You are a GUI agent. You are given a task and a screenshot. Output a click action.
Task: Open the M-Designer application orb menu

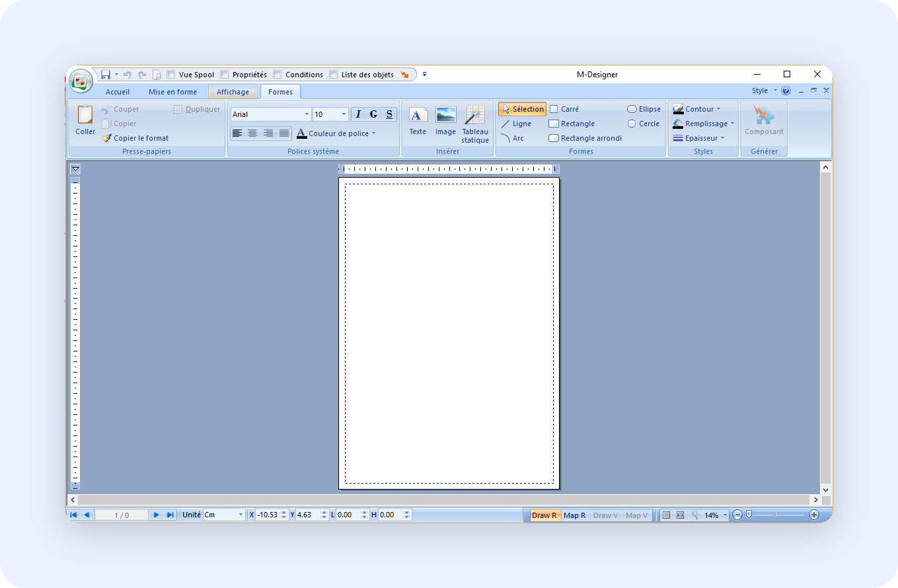coord(81,81)
